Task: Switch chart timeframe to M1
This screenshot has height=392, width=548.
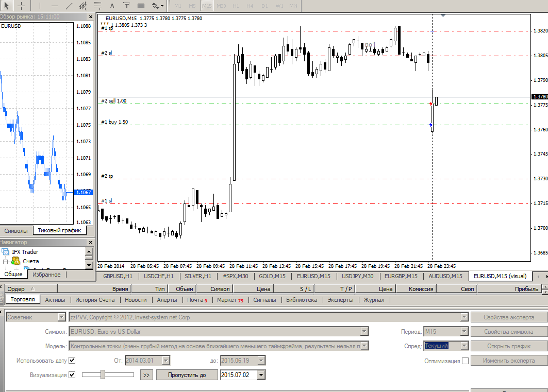Action: point(178,6)
